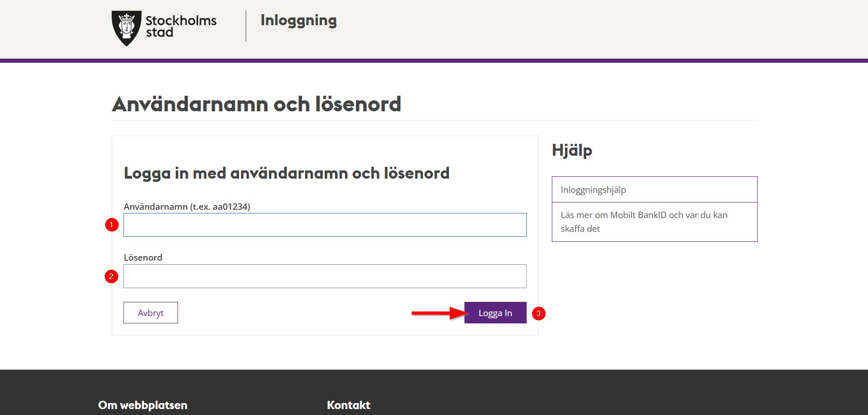Screen dimensions: 868x415
Task: Focus the Lösenord password field
Action: click(325, 276)
